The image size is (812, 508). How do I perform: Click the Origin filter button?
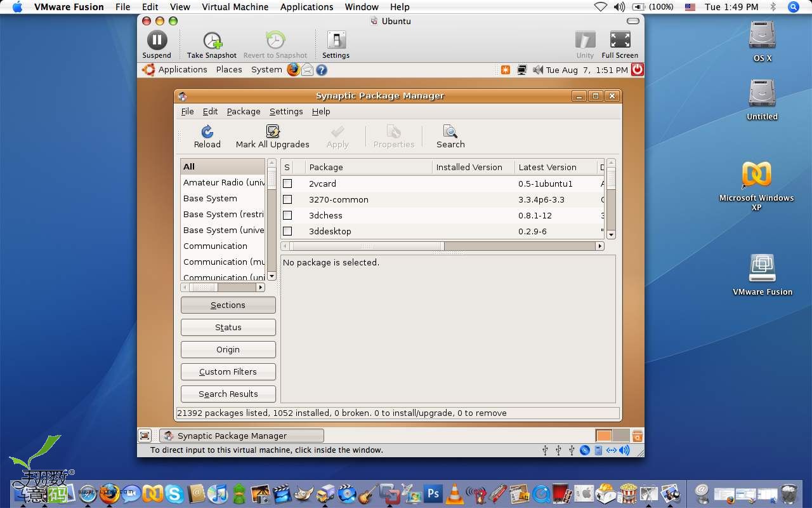pos(228,349)
